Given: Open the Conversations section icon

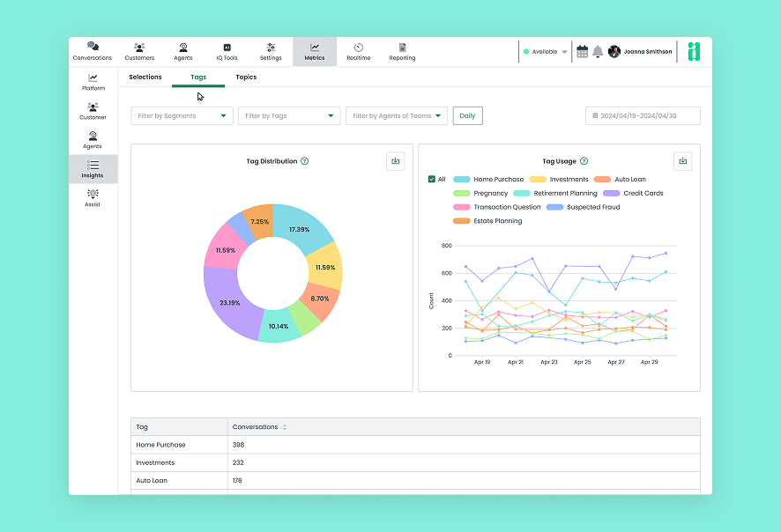Looking at the screenshot, I should click(93, 47).
